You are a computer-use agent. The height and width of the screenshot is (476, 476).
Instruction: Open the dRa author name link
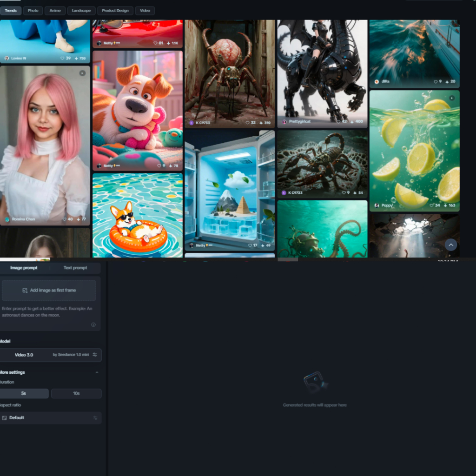pos(385,82)
